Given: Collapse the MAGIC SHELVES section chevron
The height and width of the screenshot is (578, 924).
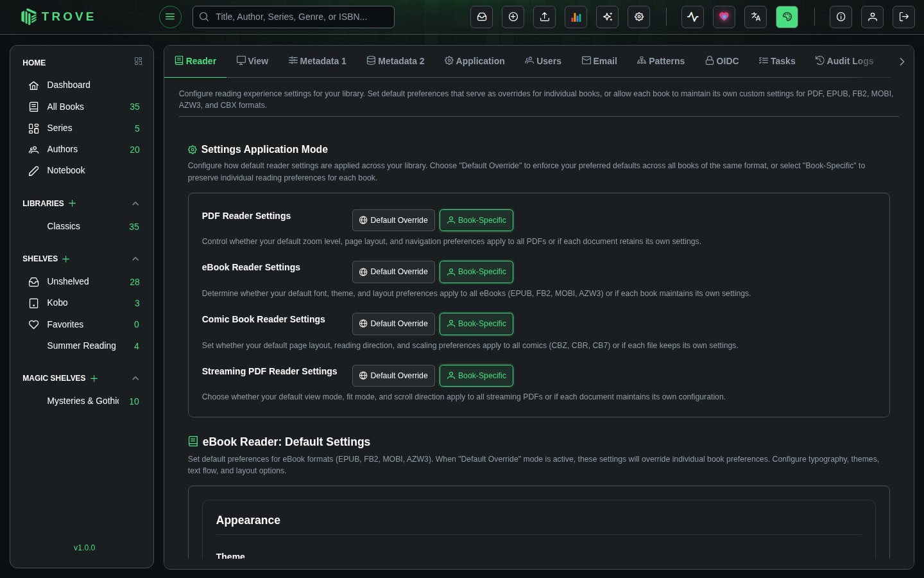Looking at the screenshot, I should click(135, 378).
